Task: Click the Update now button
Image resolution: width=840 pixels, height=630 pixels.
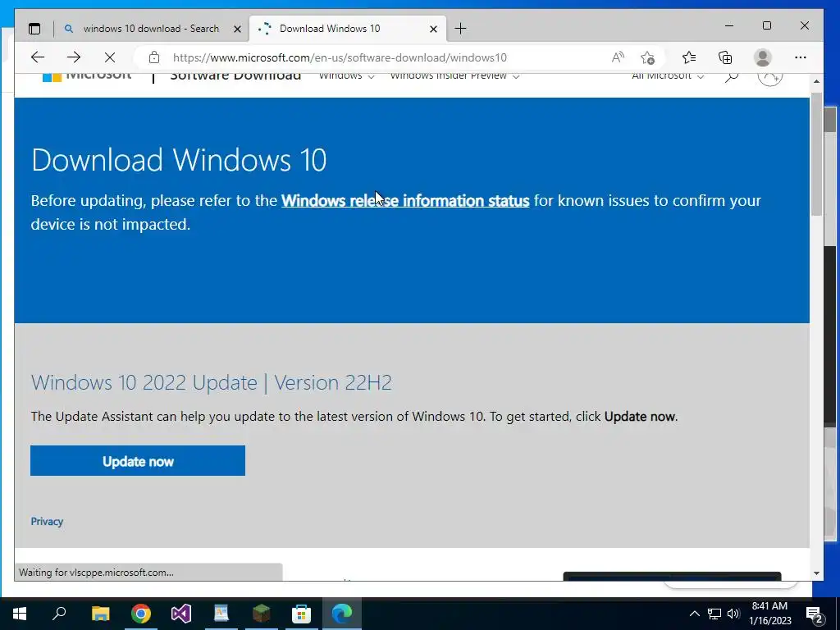Action: point(138,461)
